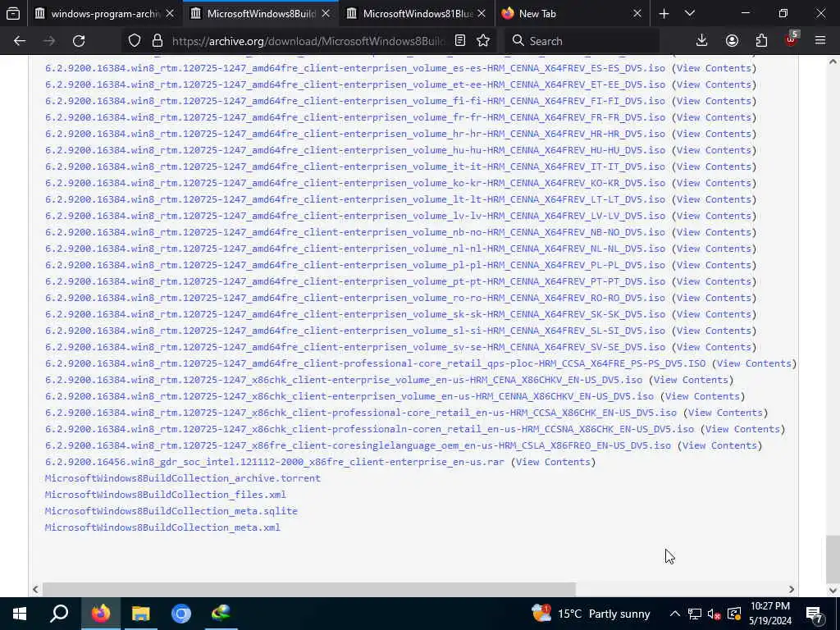This screenshot has width=840, height=630.
Task: Open MicrosoftWindows8BuildCollection_files.xml
Action: click(x=165, y=495)
